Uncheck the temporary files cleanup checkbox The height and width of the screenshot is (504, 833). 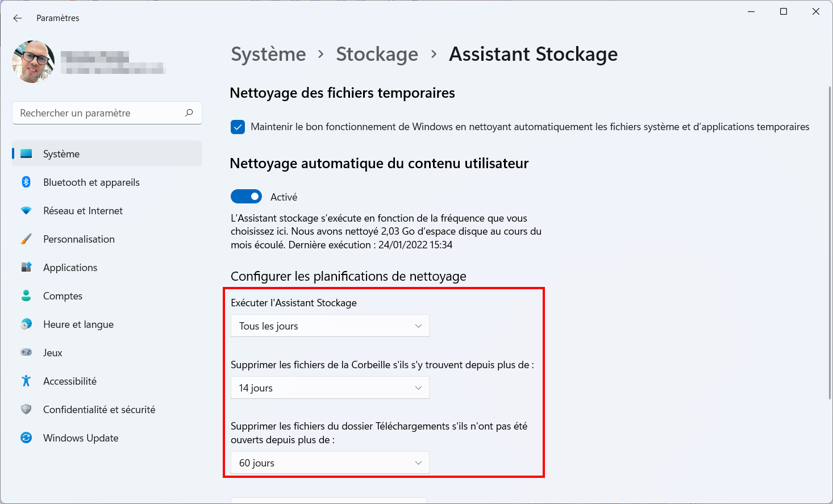(x=238, y=127)
